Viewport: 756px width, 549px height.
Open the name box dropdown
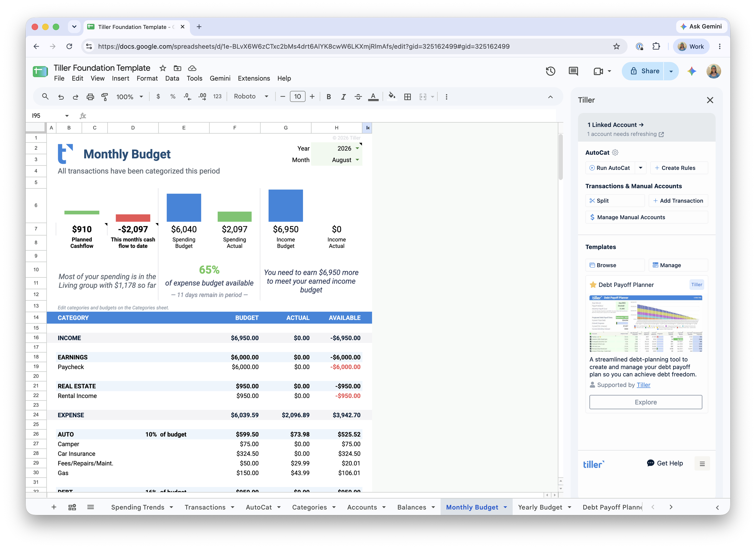click(67, 116)
